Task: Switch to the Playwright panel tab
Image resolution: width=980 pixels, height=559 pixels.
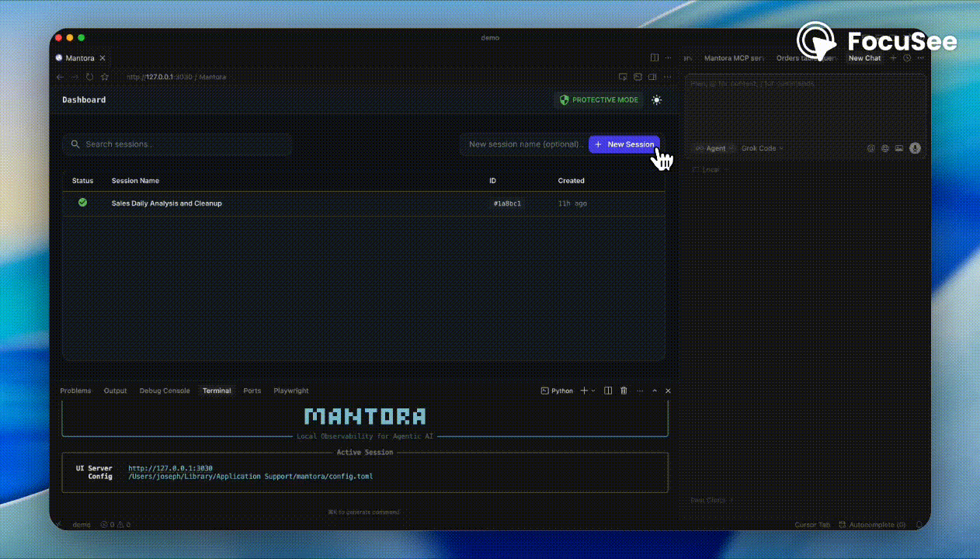Action: pyautogui.click(x=290, y=391)
